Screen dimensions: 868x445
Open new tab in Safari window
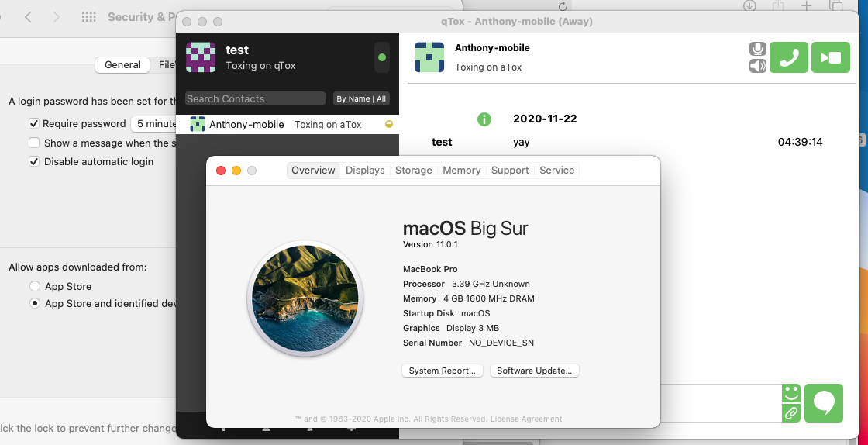pos(807,5)
